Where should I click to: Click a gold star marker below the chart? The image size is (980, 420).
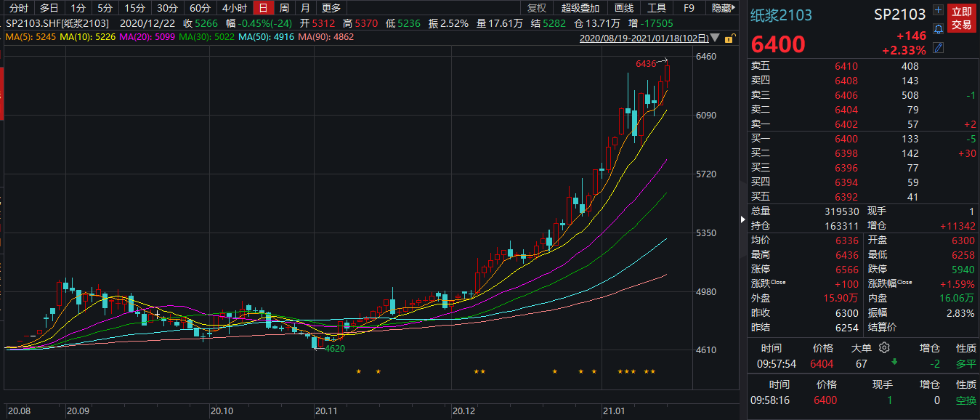(x=358, y=372)
